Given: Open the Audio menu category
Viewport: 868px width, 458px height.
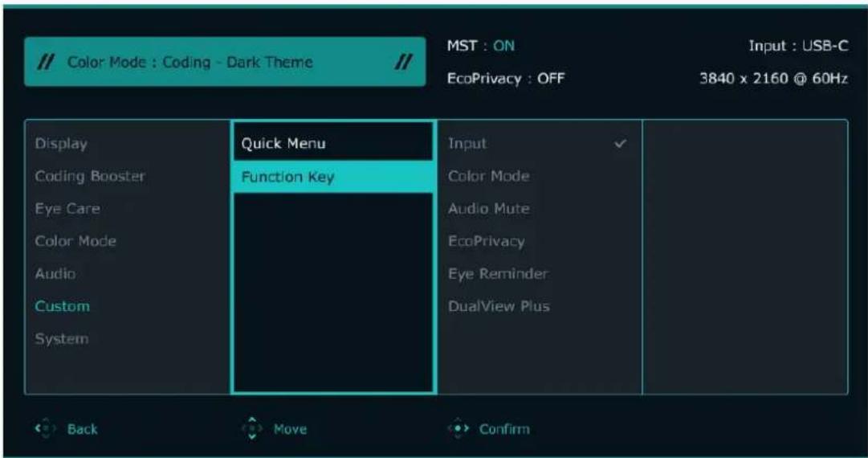Looking at the screenshot, I should coord(55,273).
